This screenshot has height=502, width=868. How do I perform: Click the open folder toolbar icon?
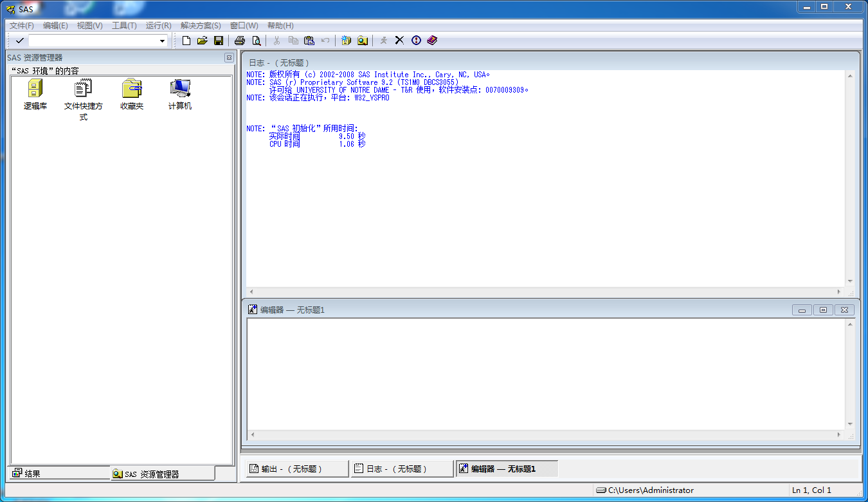click(202, 41)
